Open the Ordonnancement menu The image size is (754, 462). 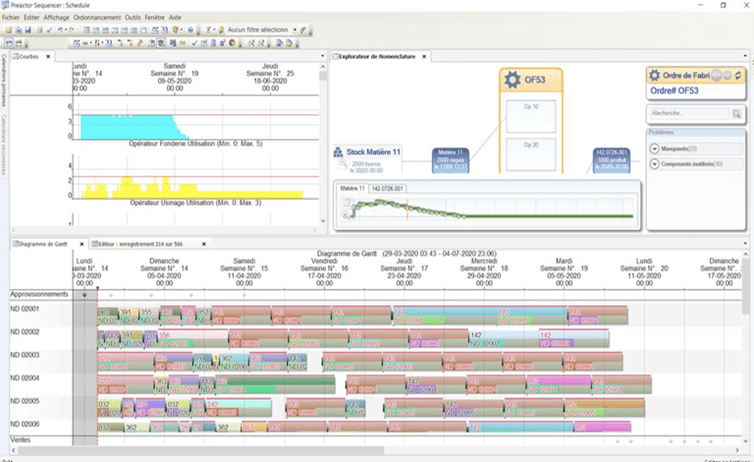(97, 17)
